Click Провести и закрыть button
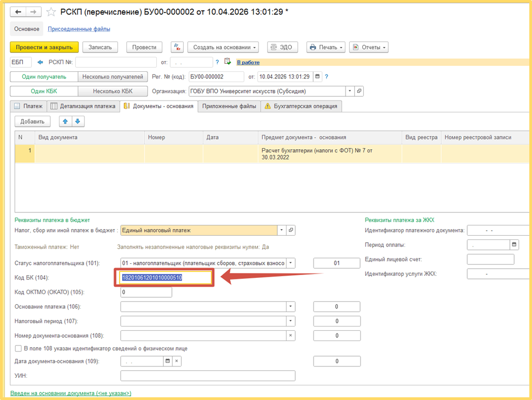532x400 pixels. (x=44, y=47)
